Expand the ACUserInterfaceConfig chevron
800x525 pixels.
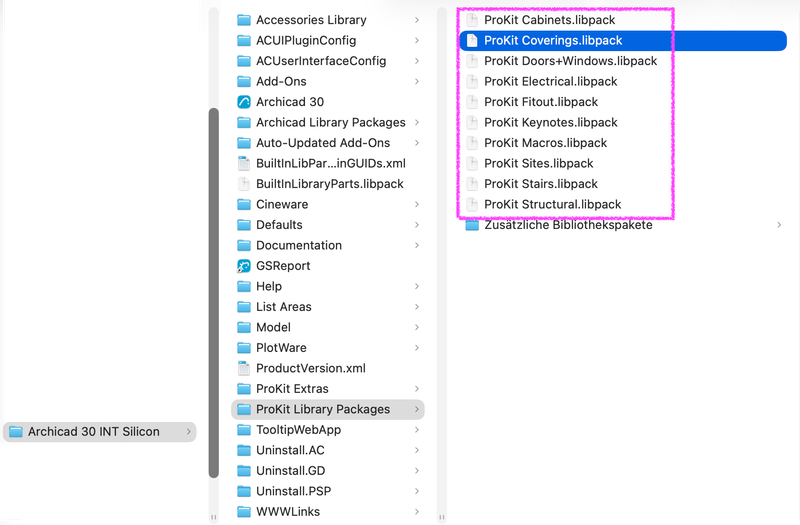417,61
